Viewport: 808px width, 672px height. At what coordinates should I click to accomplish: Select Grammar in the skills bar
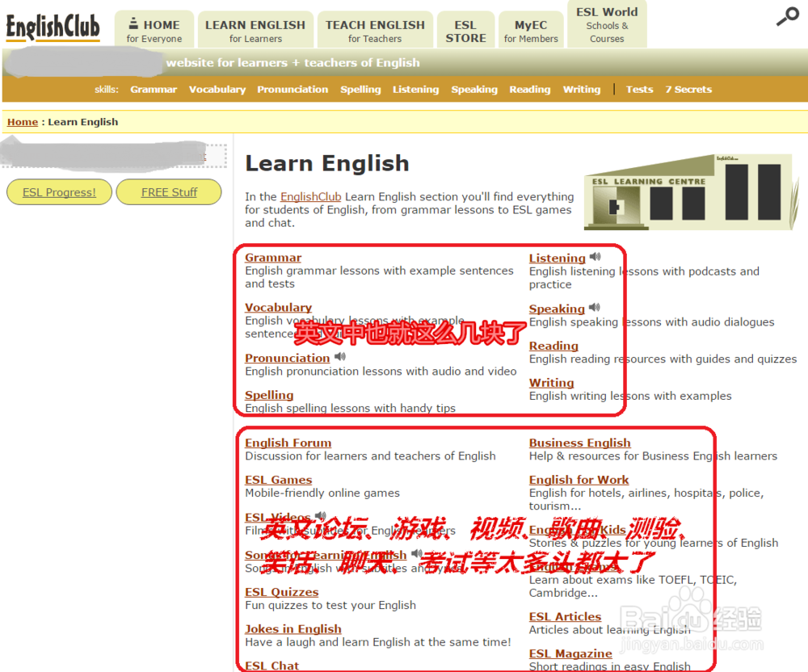tap(154, 89)
